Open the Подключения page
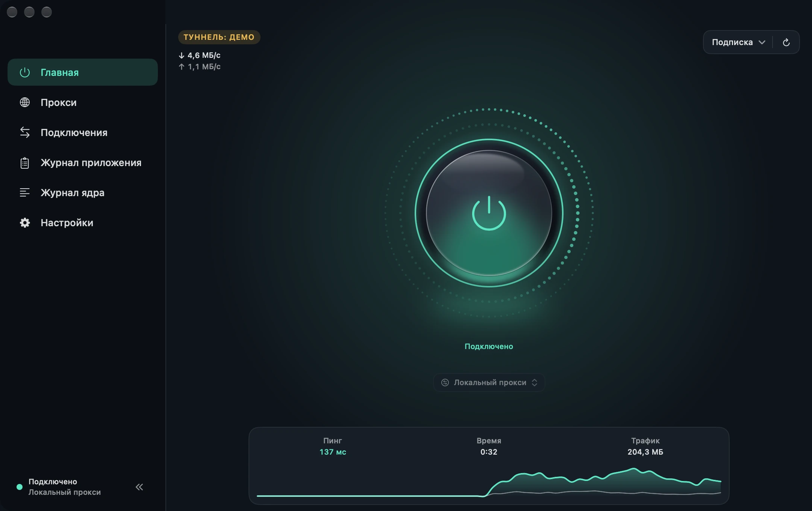The height and width of the screenshot is (511, 812). (83, 132)
